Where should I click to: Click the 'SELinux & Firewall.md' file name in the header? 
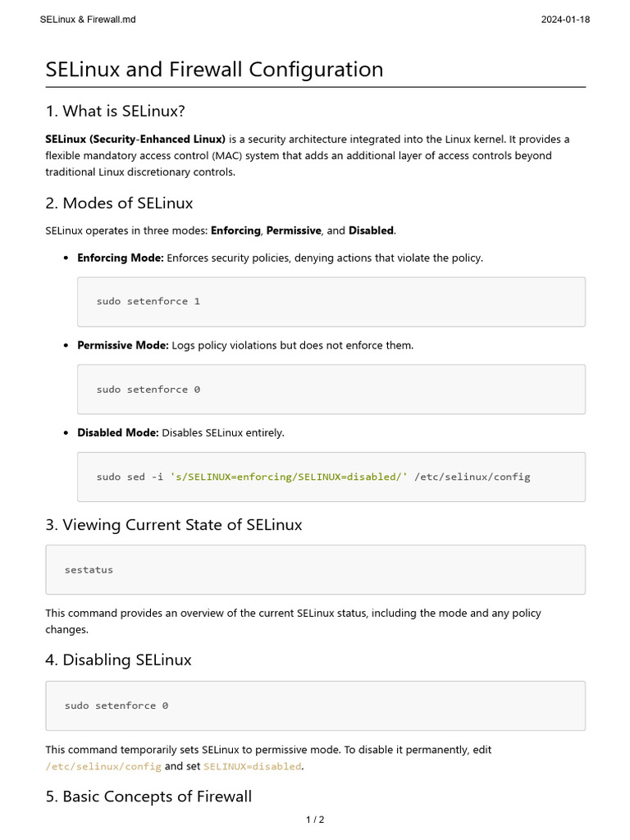88,20
